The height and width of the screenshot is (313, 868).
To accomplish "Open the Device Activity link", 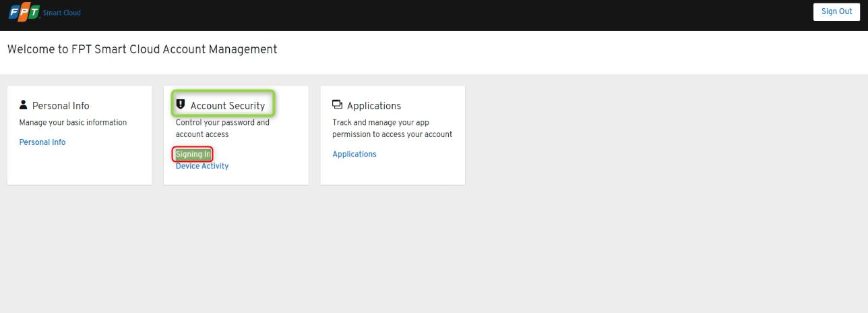I will pos(202,166).
